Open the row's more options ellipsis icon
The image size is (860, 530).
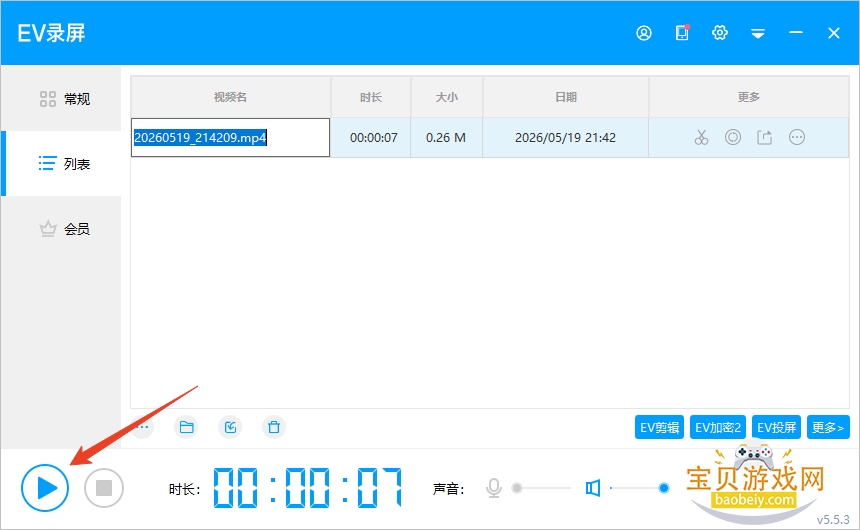click(x=796, y=137)
